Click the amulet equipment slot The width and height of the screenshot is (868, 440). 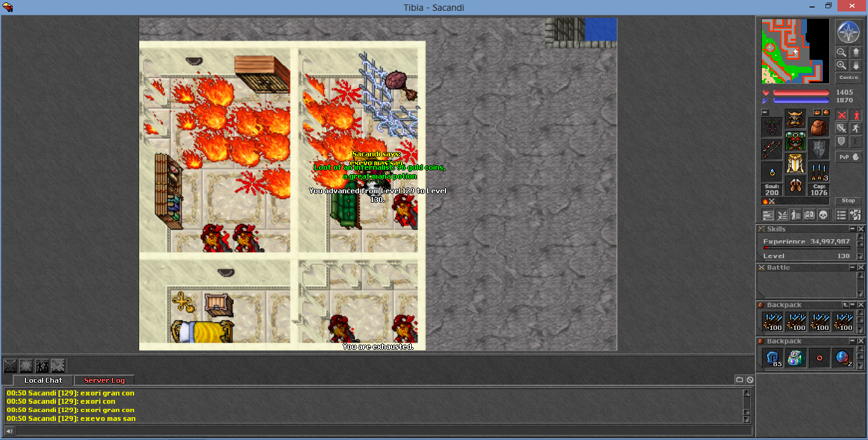pyautogui.click(x=772, y=127)
